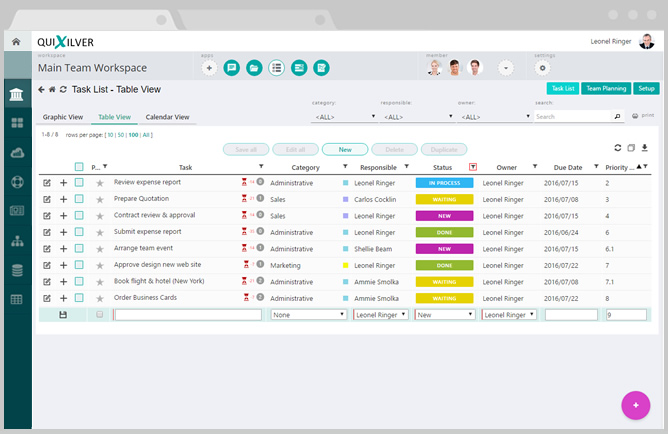Go back with the arrow icon
This screenshot has width=668, height=434.
click(41, 89)
